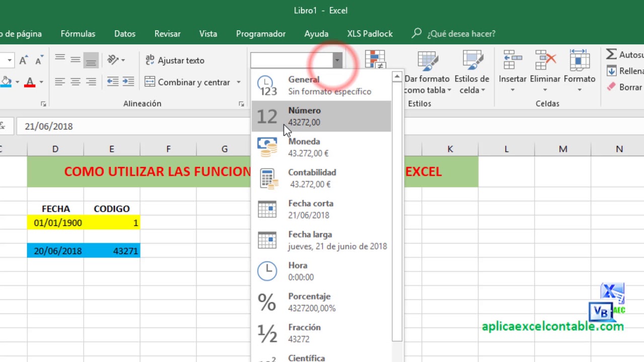Screen dimensions: 644x362
Task: Align text to the right
Action: tap(91, 81)
